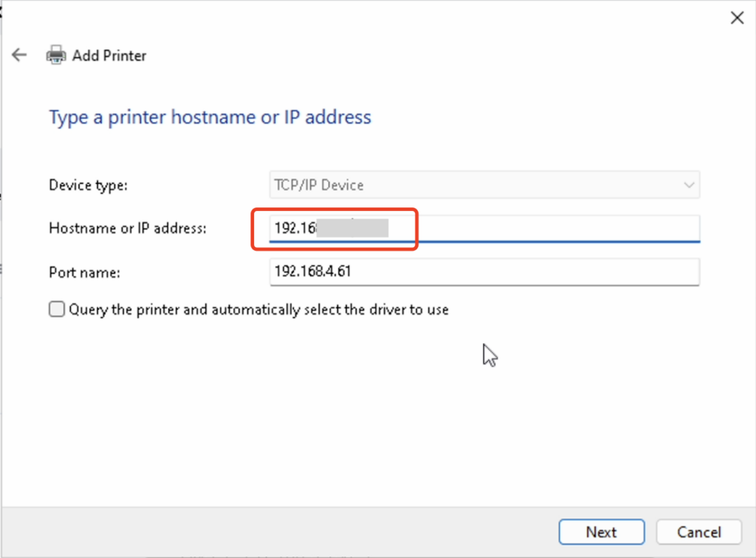The width and height of the screenshot is (756, 558).
Task: Click the back arrow in the wizard header
Action: tap(19, 55)
